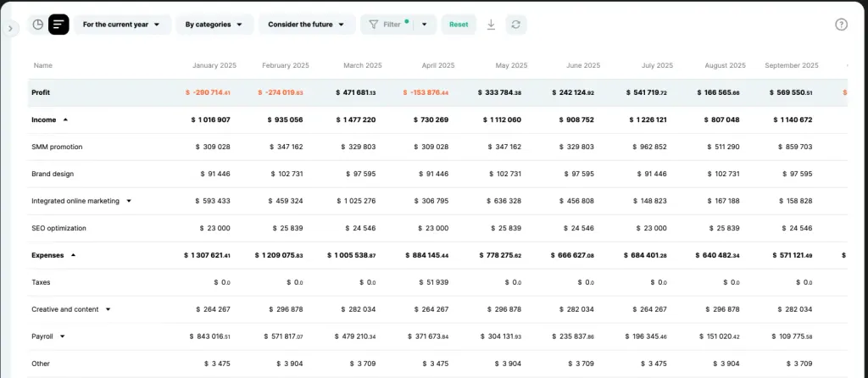Image resolution: width=868 pixels, height=378 pixels.
Task: Click the August 2025 column header
Action: point(726,65)
